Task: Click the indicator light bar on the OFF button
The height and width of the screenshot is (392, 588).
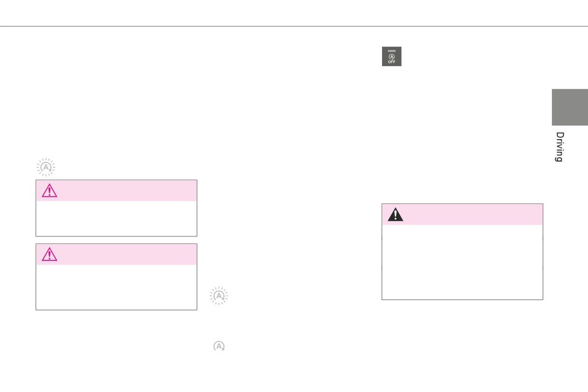Action: coord(392,51)
